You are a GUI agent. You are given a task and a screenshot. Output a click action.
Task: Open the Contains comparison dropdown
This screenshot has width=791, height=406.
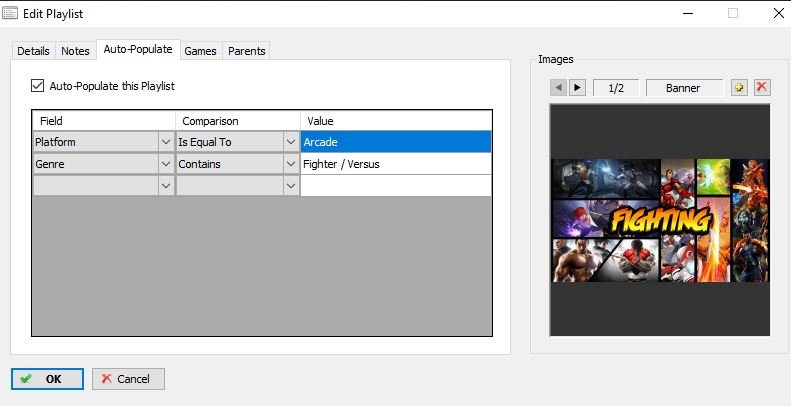click(x=291, y=164)
